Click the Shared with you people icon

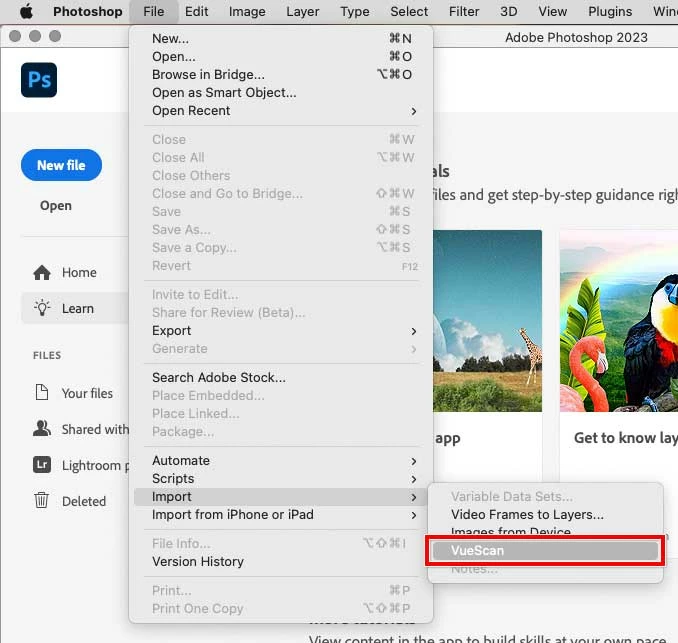coord(42,429)
